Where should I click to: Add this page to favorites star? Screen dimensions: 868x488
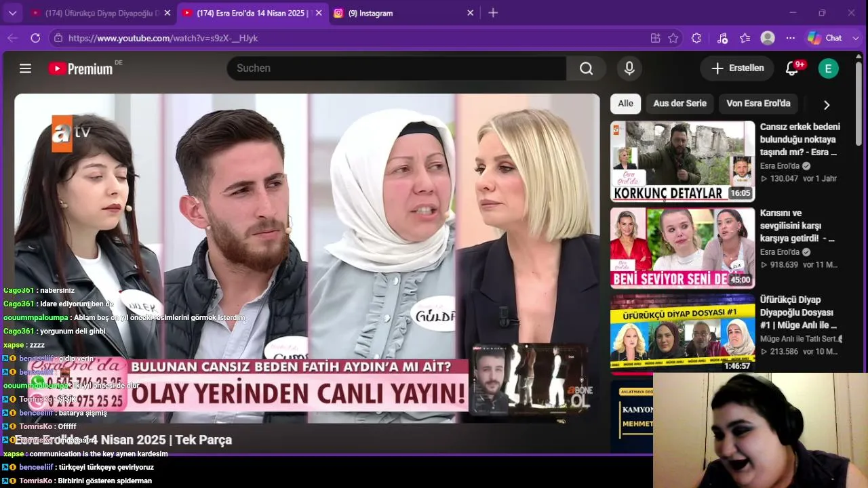tap(673, 38)
